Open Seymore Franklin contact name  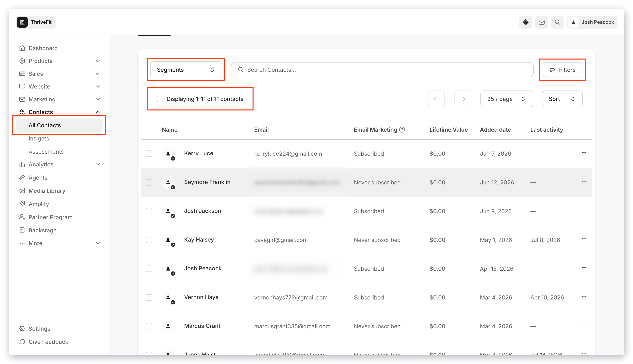207,182
